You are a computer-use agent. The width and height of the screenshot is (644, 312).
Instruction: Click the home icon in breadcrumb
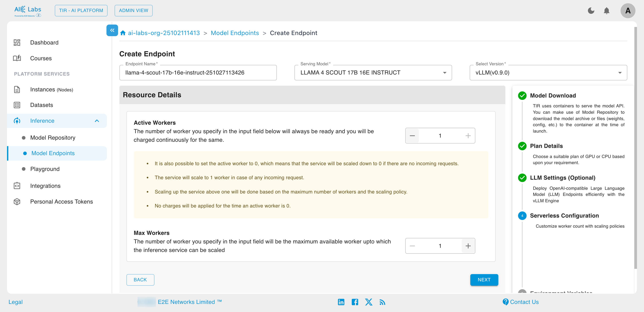point(123,33)
